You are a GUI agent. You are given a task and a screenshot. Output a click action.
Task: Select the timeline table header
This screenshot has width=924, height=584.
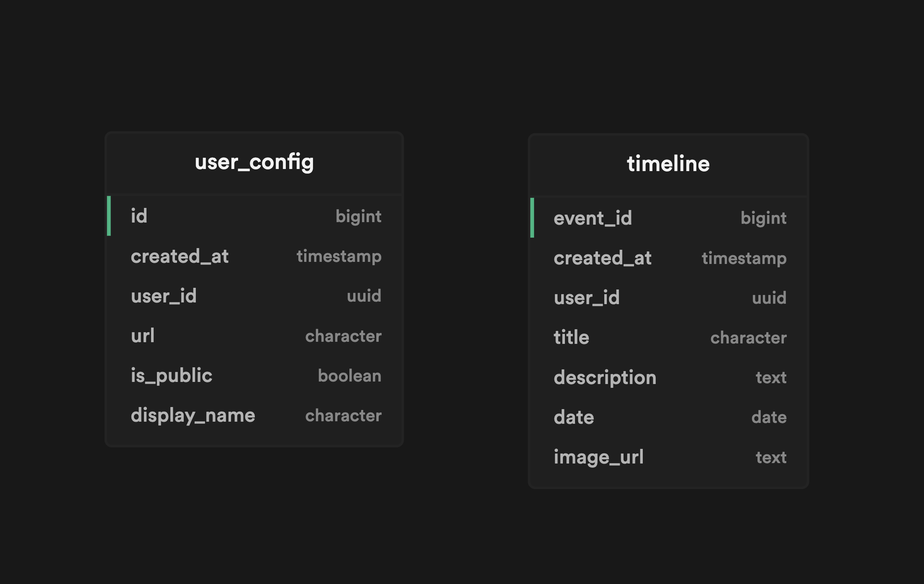coord(668,164)
